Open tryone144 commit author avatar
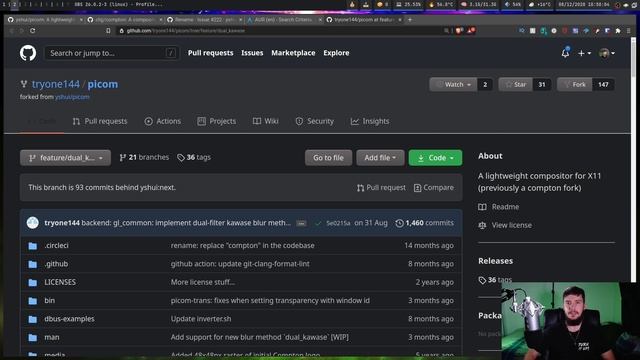The height and width of the screenshot is (360, 640). coord(33,223)
